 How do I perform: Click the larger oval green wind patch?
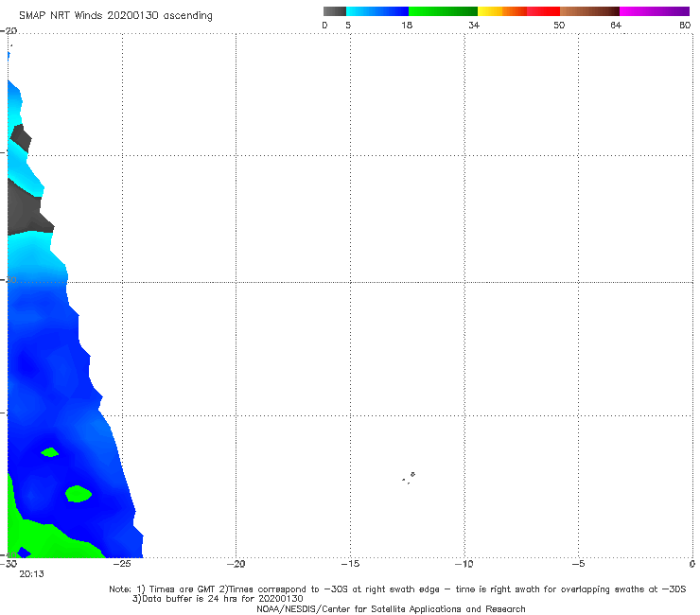click(x=79, y=494)
